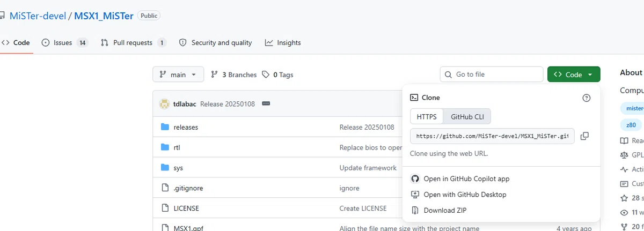Screen dimensions: 644x231
Task: Click the tags label icon
Action: [266, 74]
